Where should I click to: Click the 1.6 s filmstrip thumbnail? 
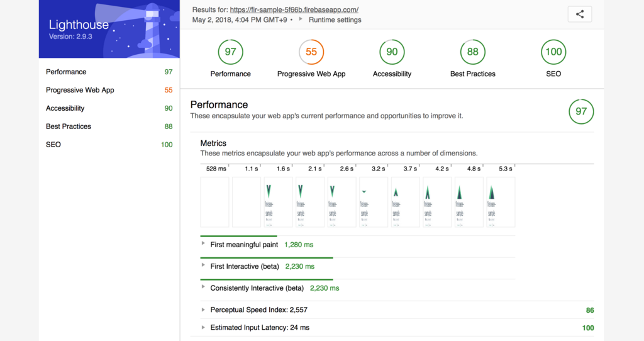pyautogui.click(x=278, y=202)
